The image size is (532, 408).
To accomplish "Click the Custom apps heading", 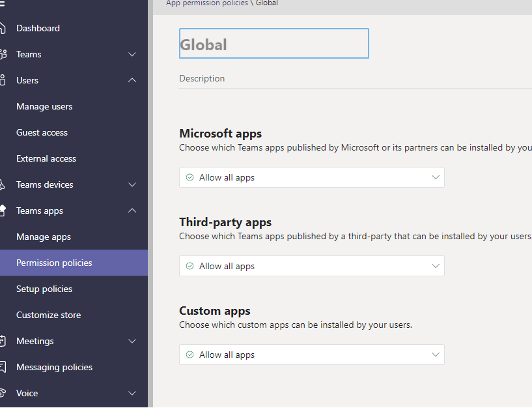I will [x=215, y=311].
